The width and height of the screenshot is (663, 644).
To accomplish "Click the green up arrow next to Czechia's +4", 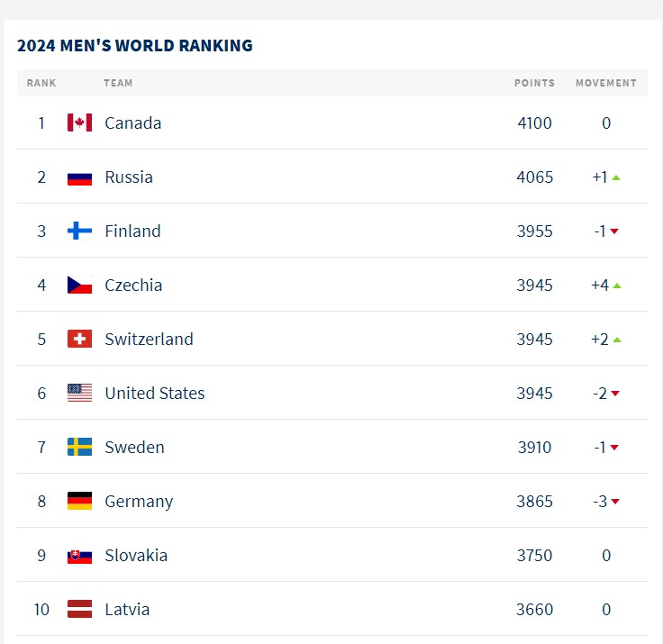I will coord(617,286).
